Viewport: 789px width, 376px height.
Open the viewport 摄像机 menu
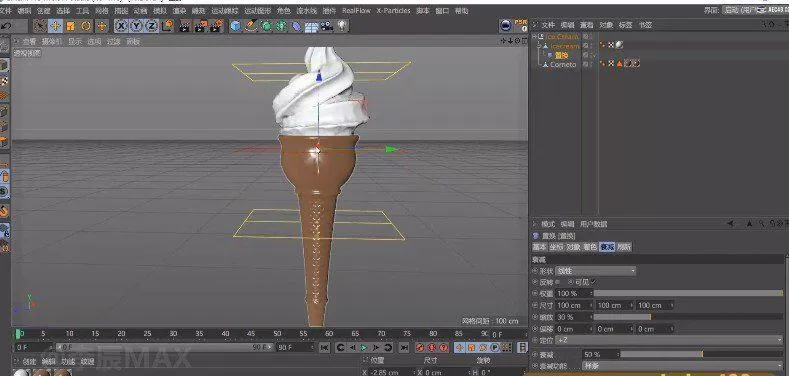point(51,42)
